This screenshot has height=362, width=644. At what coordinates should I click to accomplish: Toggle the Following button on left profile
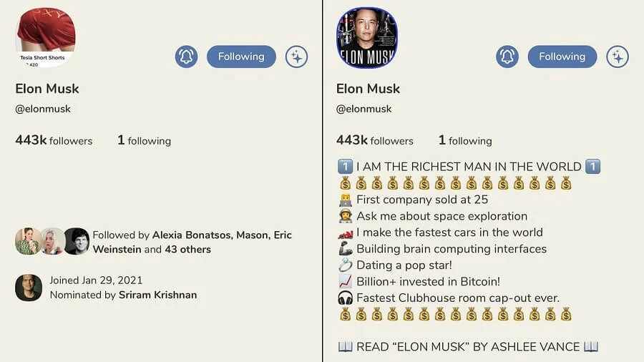pos(241,57)
